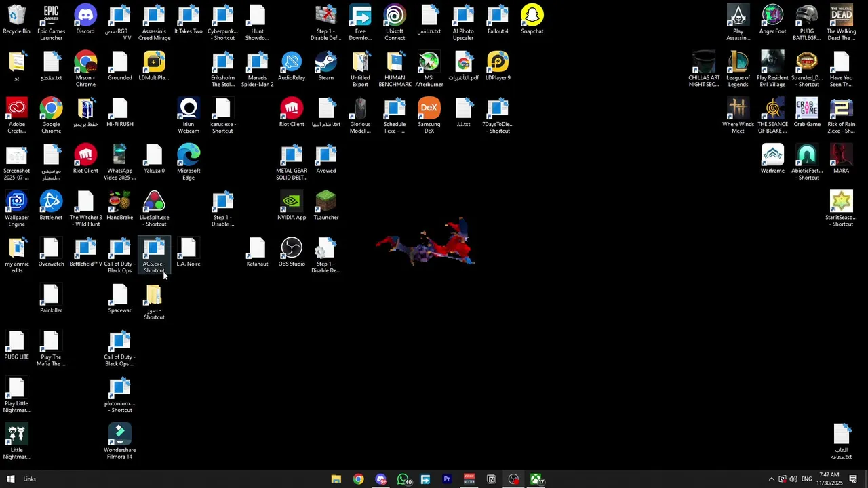The height and width of the screenshot is (488, 868).
Task: Select the Where Winds Meet icon
Action: 738,116
